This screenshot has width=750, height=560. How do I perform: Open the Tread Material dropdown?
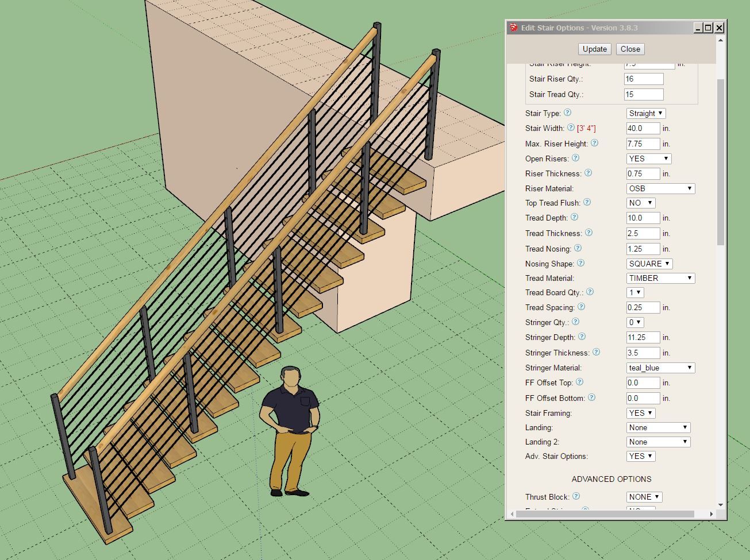pyautogui.click(x=660, y=278)
